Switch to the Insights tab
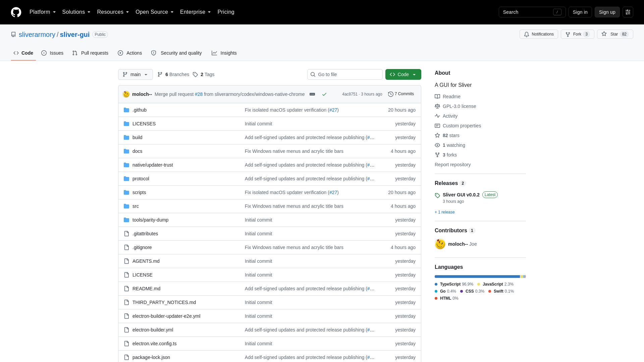The width and height of the screenshot is (644, 362). point(224,53)
